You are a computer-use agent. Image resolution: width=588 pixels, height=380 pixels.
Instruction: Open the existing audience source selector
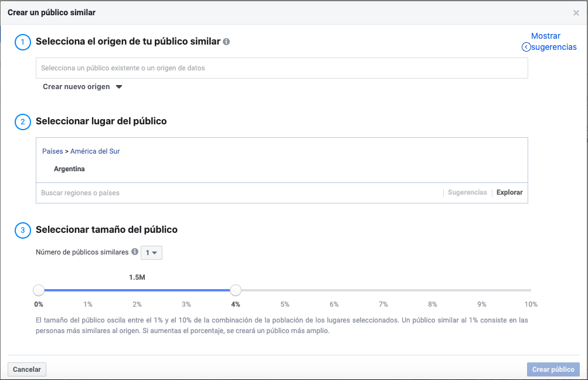[x=282, y=67]
